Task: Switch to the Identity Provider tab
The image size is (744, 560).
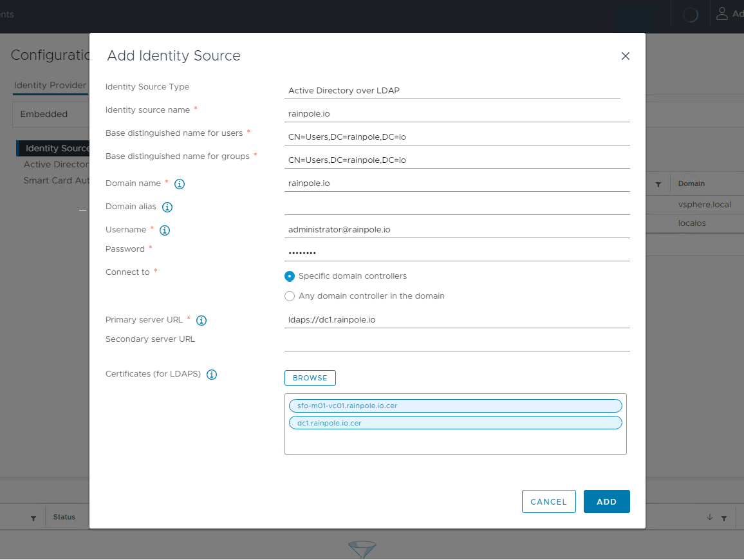Action: [x=50, y=85]
